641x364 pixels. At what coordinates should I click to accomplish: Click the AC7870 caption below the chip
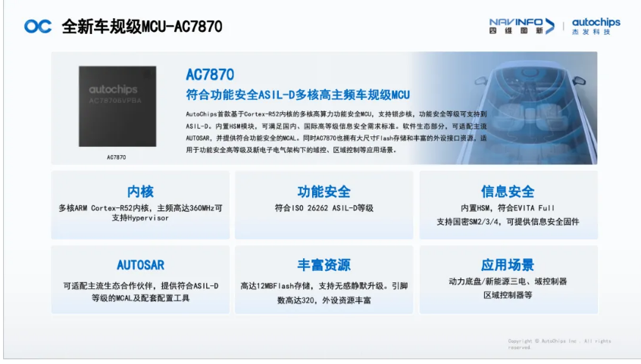click(x=116, y=157)
